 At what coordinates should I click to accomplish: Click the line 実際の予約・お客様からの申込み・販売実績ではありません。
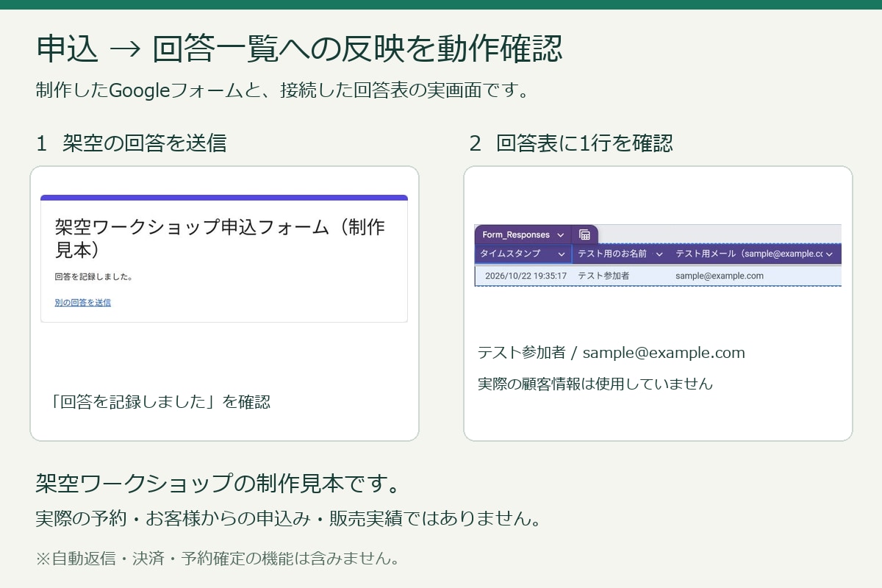point(289,519)
